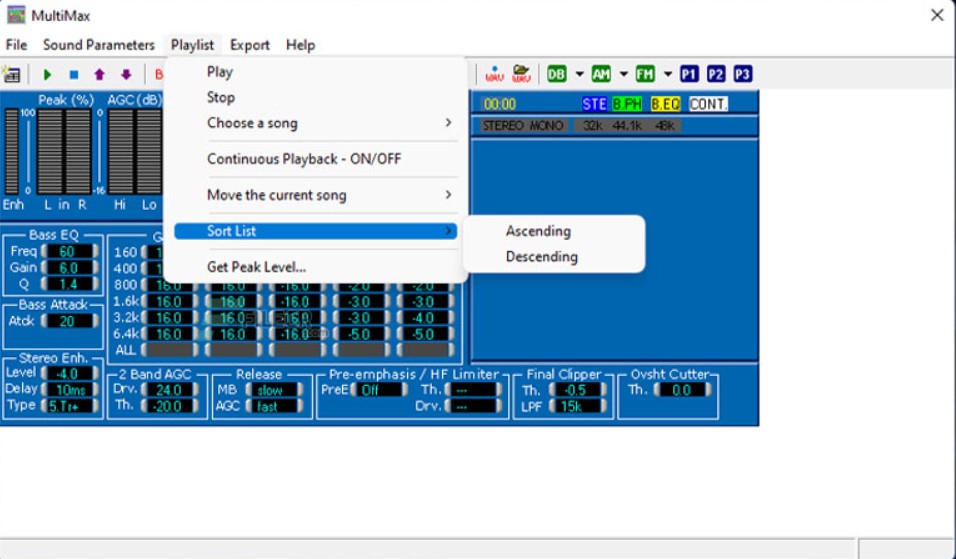The width and height of the screenshot is (956, 559).
Task: Click Bass EQ Freq value 60
Action: point(69,252)
